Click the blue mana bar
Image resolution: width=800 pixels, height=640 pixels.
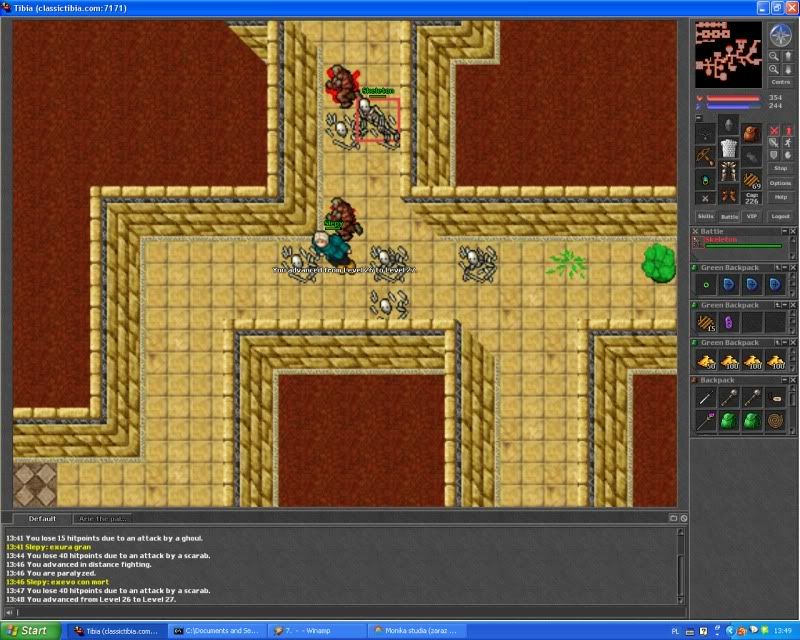tap(733, 106)
